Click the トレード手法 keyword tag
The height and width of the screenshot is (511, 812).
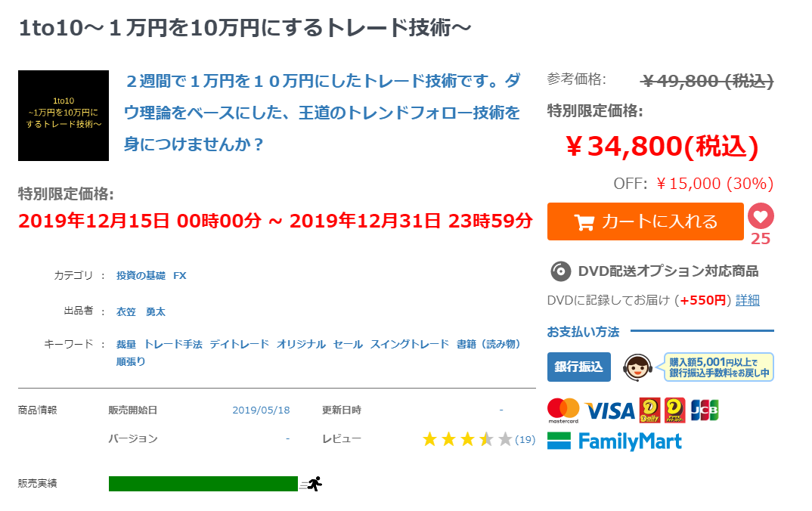coord(173,344)
